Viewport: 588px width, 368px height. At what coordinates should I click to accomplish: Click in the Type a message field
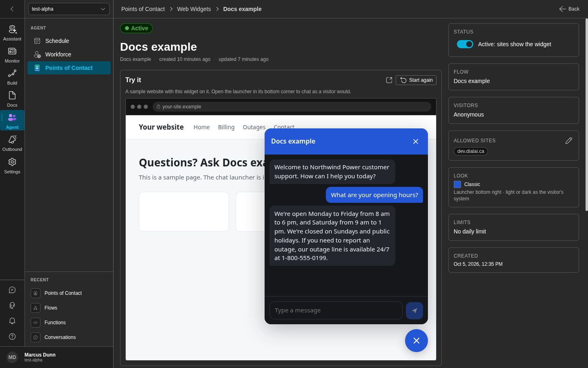[336, 310]
